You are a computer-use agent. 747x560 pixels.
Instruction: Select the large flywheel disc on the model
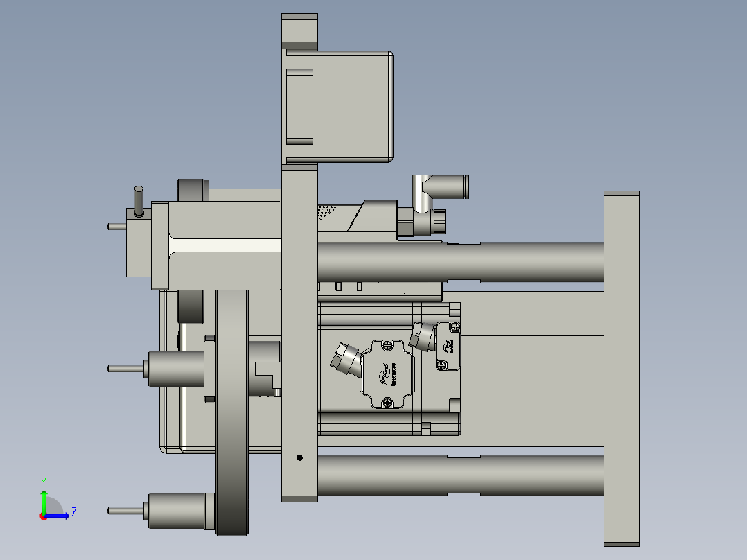pyautogui.click(x=231, y=412)
